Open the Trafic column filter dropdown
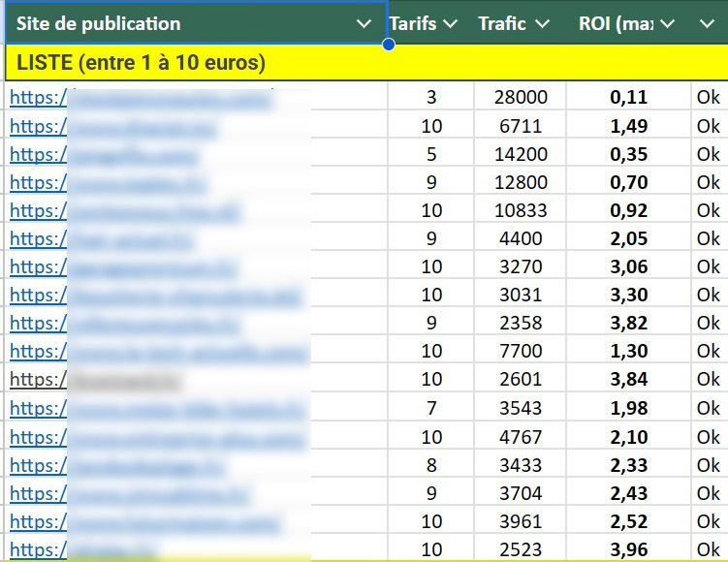 point(542,23)
